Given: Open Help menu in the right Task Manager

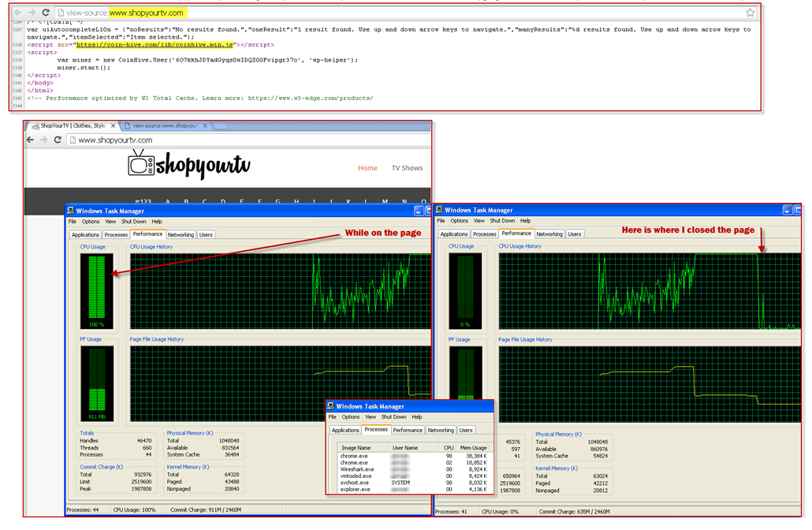Looking at the screenshot, I should [x=525, y=220].
